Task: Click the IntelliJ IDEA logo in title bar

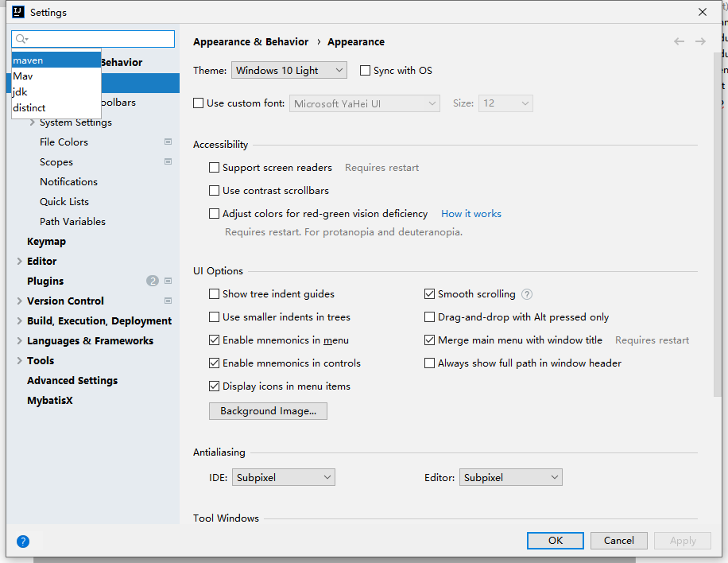Action: tap(18, 12)
